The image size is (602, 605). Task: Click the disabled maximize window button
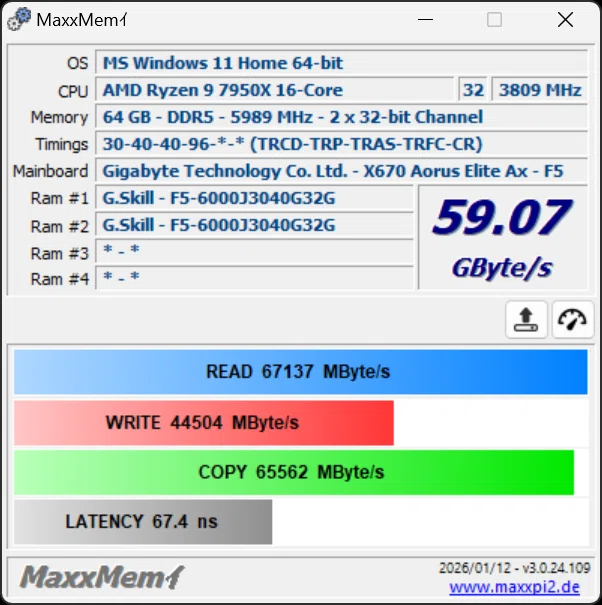494,19
